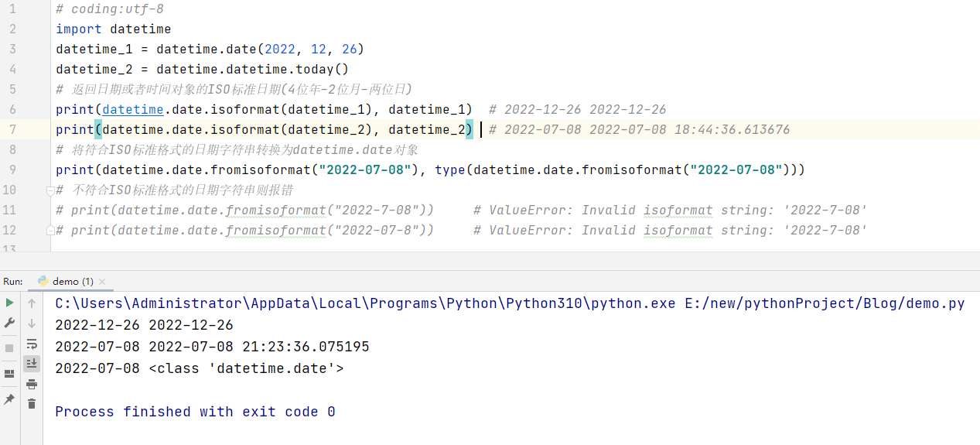This screenshot has width=980, height=445.
Task: Click the Up stack trace arrow
Action: (32, 303)
